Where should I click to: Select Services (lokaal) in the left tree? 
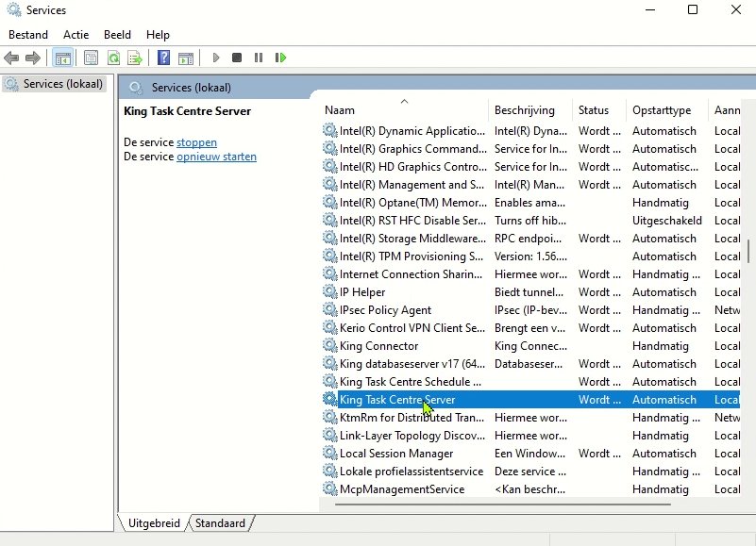coord(54,84)
